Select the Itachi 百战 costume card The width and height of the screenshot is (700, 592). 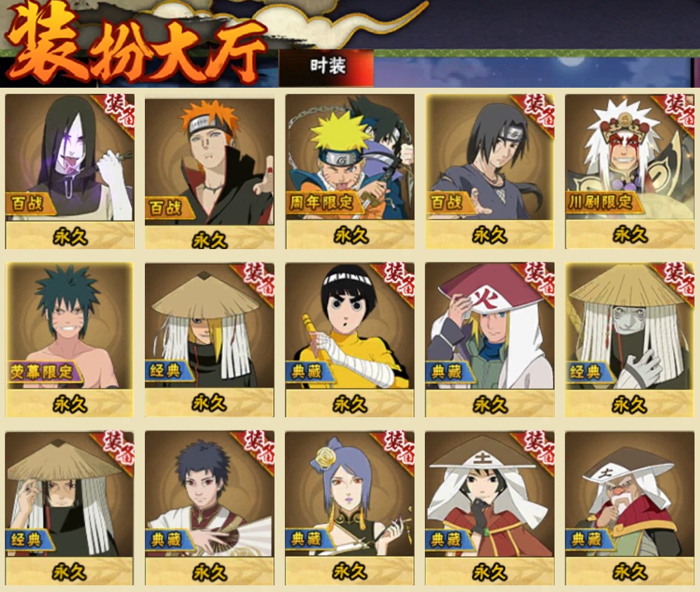[x=490, y=171]
